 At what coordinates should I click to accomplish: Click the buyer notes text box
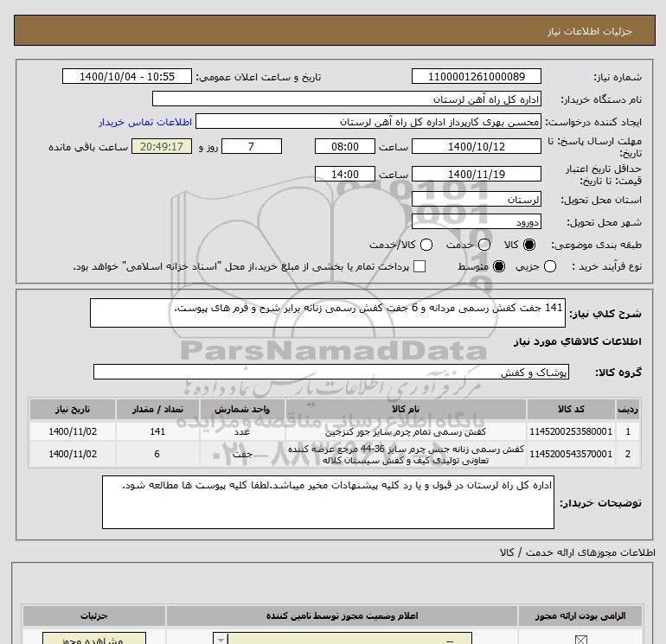(328, 502)
